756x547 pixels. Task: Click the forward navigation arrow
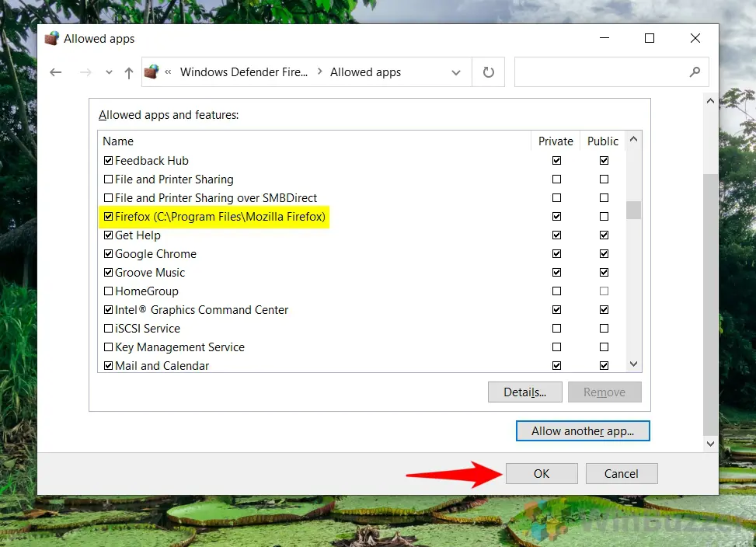pyautogui.click(x=85, y=72)
